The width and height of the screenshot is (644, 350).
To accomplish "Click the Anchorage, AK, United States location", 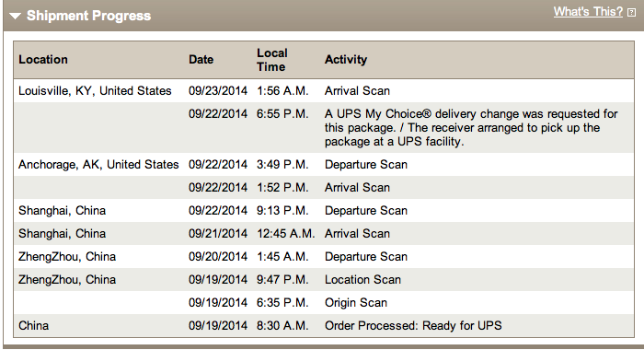I will pos(98,165).
